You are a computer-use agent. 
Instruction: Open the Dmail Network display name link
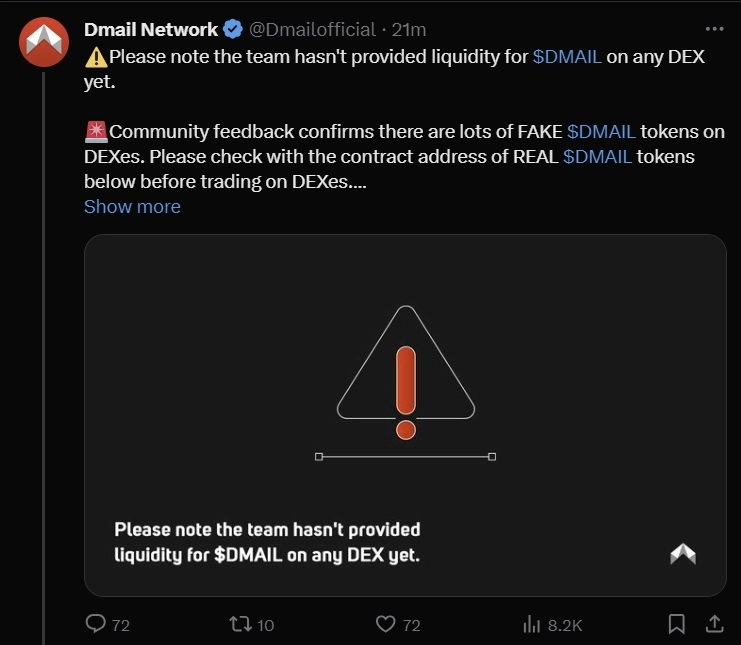(150, 29)
